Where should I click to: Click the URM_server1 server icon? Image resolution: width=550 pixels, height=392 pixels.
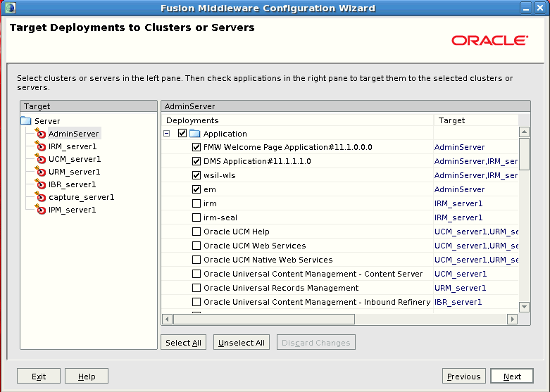40,172
